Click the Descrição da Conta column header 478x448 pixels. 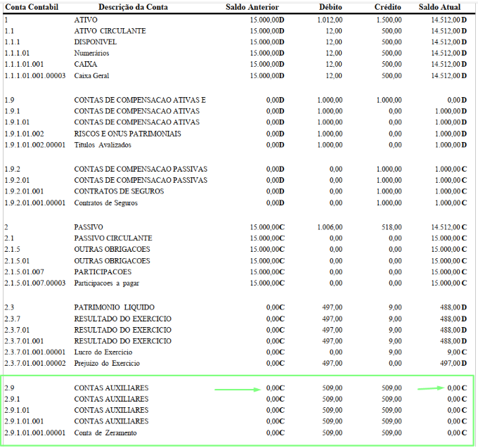point(134,7)
